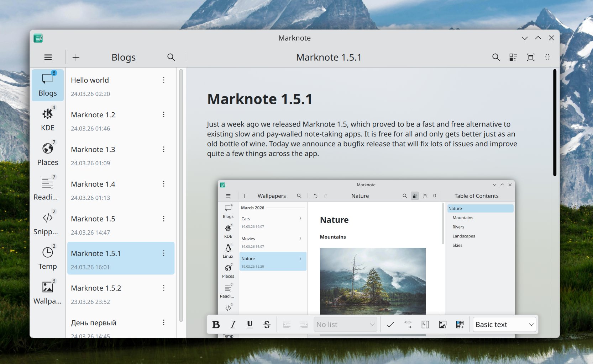Open the Readi... notebook in sidebar
Image resolution: width=593 pixels, height=364 pixels.
tap(48, 189)
